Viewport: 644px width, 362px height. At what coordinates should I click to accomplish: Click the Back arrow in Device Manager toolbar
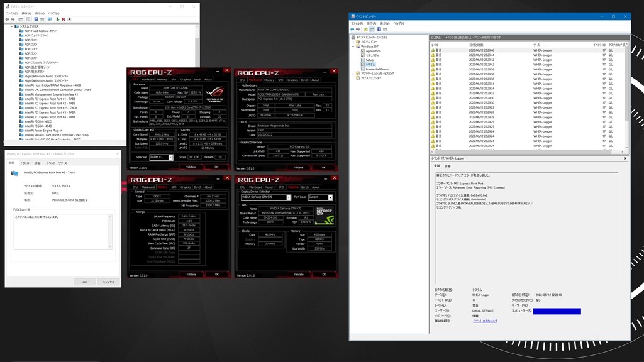coord(7,19)
